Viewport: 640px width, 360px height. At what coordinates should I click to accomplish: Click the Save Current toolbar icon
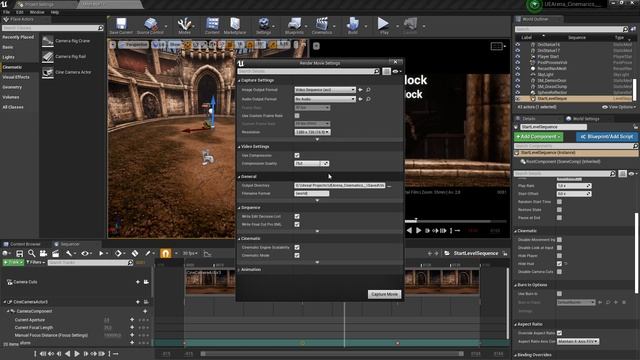pyautogui.click(x=121, y=24)
